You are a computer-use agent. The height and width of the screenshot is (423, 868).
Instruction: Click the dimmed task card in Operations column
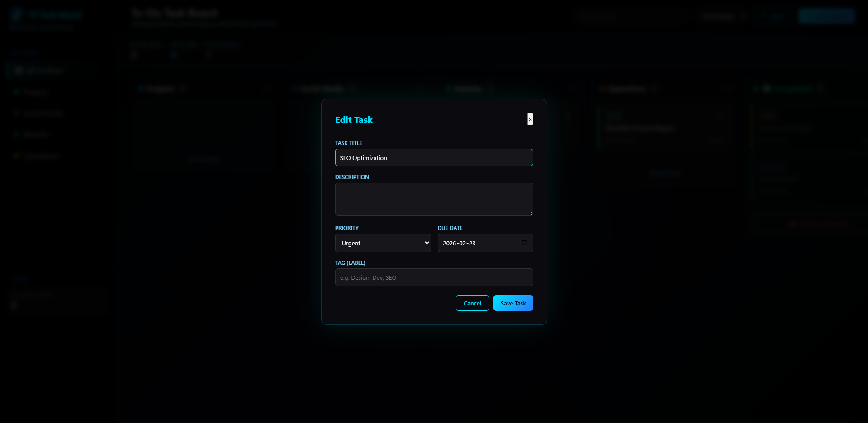(665, 128)
